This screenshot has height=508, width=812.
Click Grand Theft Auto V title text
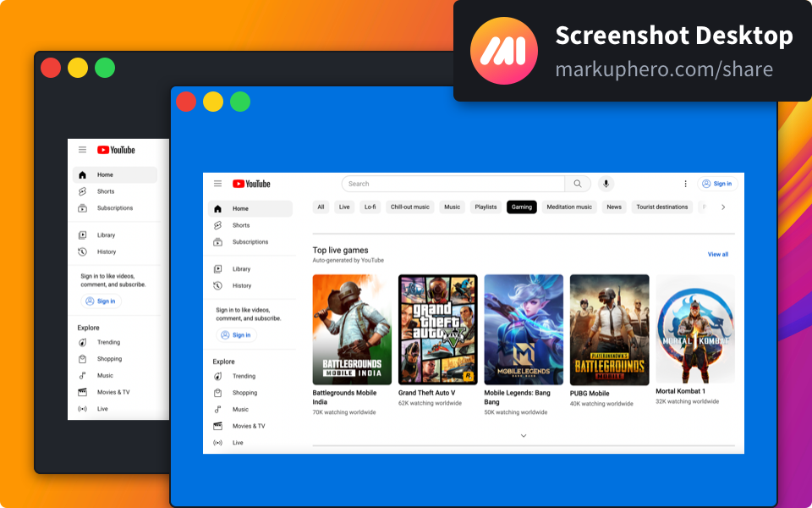[x=426, y=393]
